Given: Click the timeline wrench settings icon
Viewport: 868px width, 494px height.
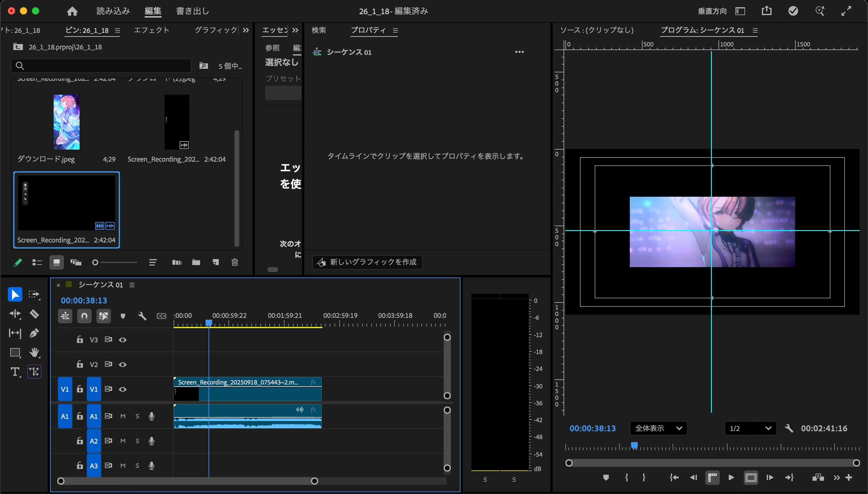Looking at the screenshot, I should click(142, 316).
